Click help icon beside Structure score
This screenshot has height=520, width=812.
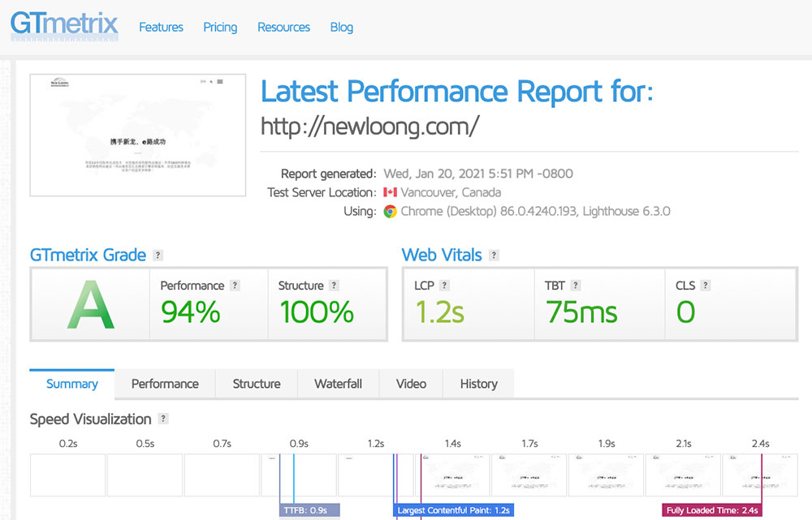point(334,286)
